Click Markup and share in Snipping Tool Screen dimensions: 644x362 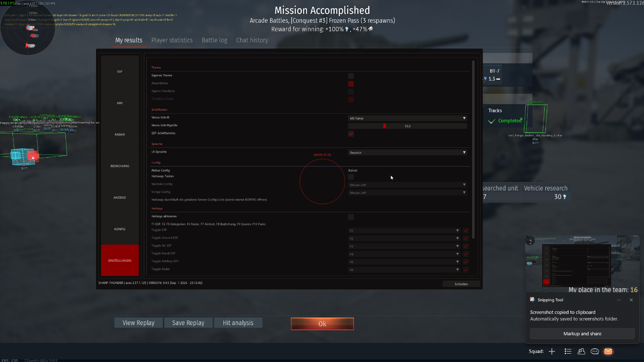point(582,333)
